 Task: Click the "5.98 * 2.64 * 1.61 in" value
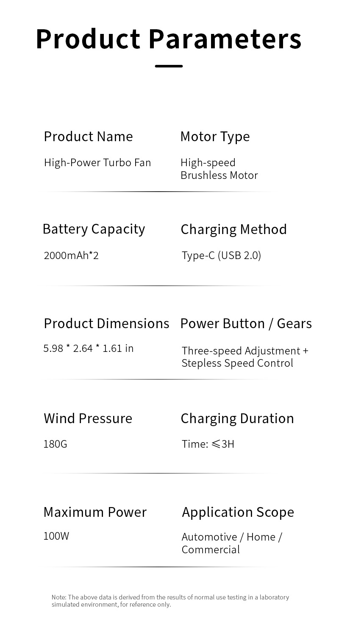(88, 348)
